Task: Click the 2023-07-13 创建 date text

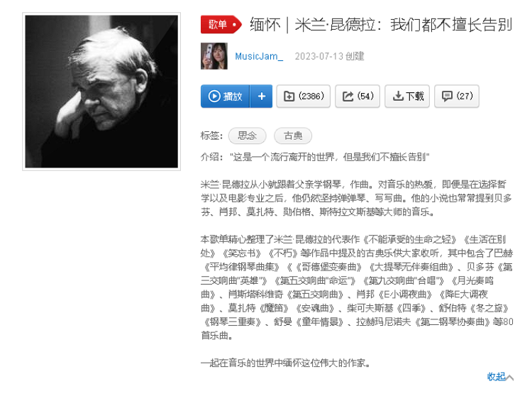Action: (329, 56)
